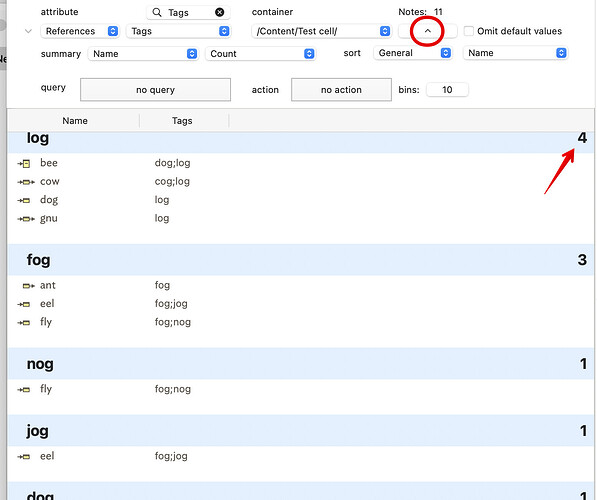Image resolution: width=597 pixels, height=500 pixels.
Task: Click the Name column header
Action: coord(75,121)
